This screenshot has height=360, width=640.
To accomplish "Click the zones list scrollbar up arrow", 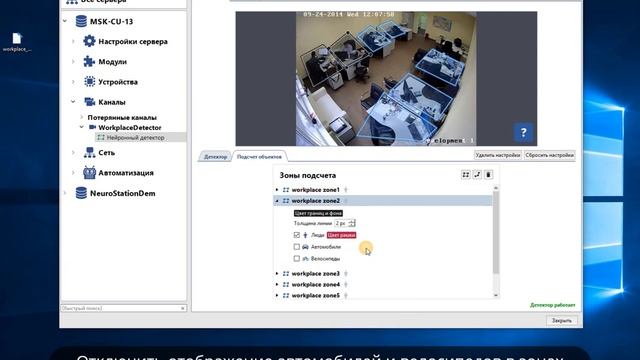I will pos(496,188).
